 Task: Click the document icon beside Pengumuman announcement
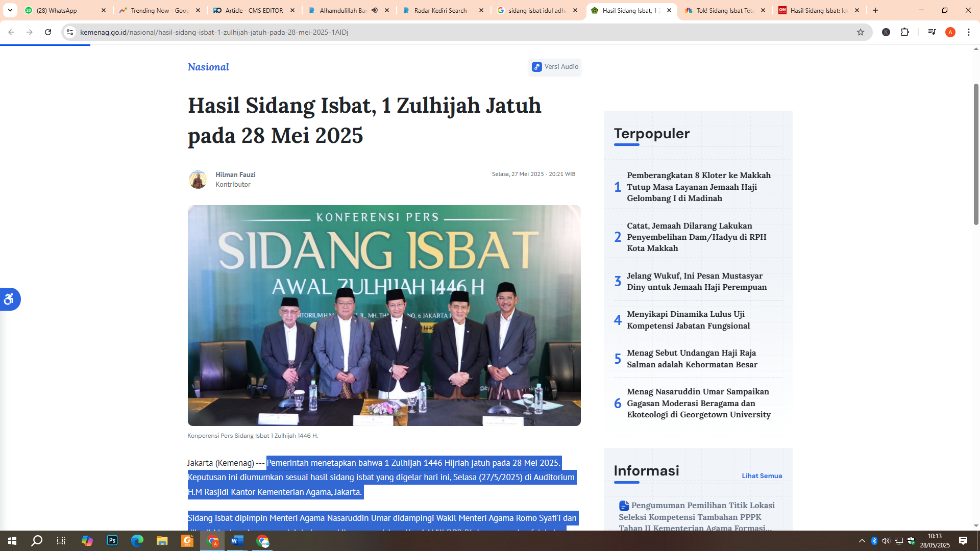tap(624, 505)
